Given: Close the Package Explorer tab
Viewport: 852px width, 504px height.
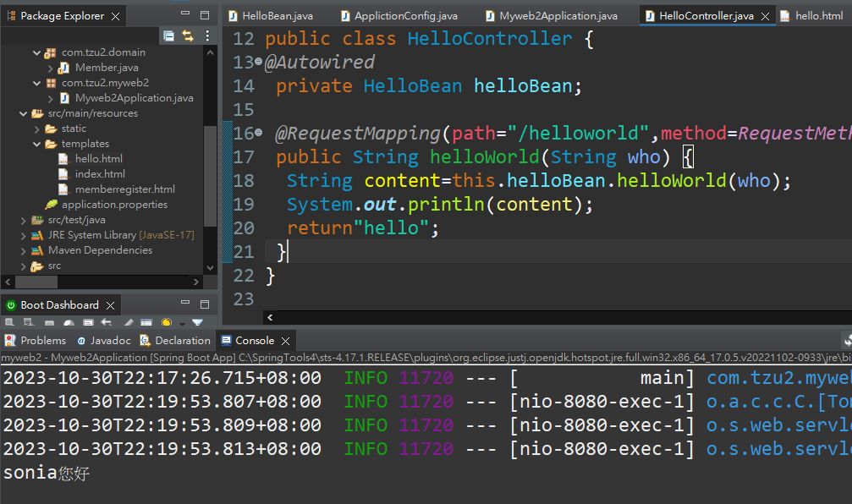Looking at the screenshot, I should (115, 16).
